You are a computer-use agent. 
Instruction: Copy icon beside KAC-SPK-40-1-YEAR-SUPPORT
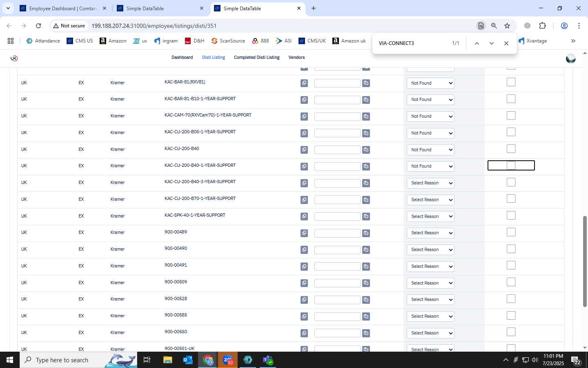click(304, 216)
